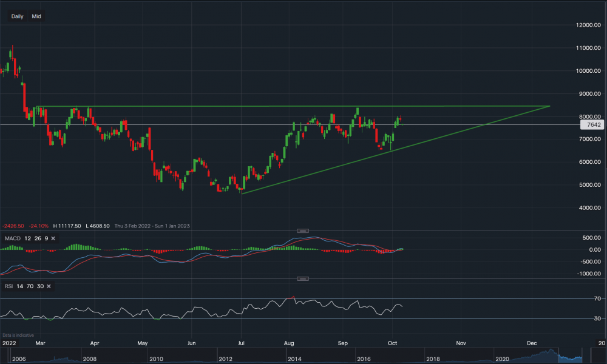Viewport: 607px width, 364px height.
Task: Click the resize handle above the MACD pane
Action: (303, 231)
